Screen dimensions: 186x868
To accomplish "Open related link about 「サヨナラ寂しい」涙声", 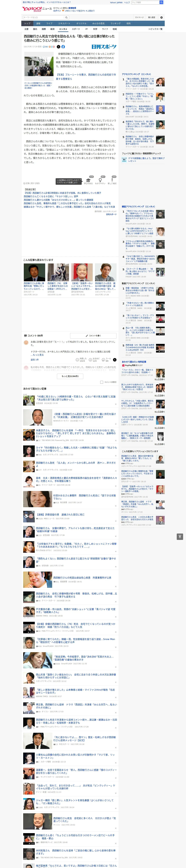I will tap(51, 196).
